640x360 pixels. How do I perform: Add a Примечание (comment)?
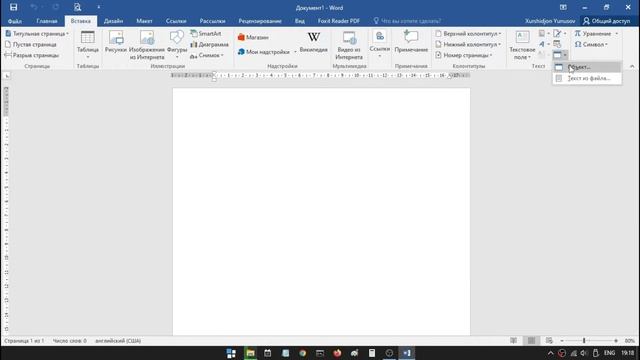411,42
